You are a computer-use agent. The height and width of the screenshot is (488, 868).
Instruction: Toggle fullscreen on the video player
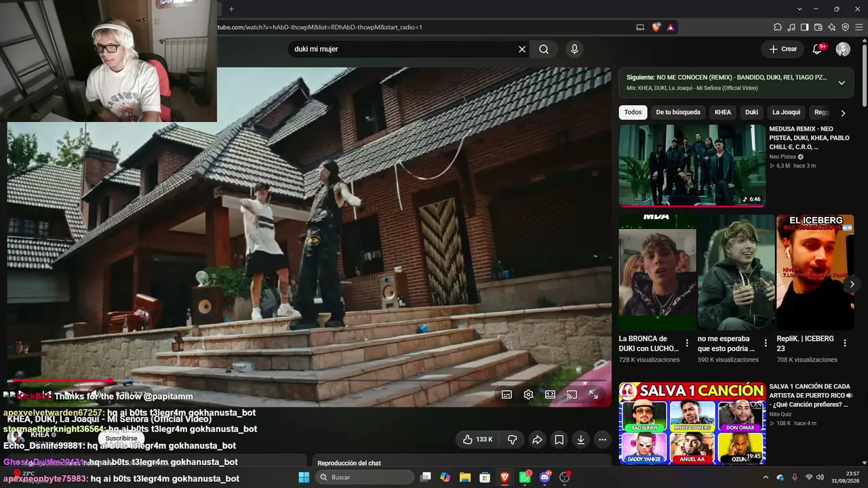593,394
